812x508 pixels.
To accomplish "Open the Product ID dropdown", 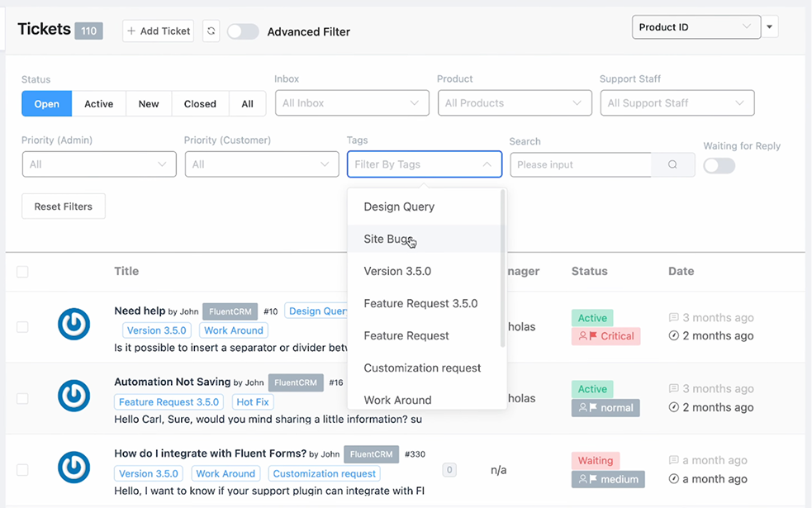I will click(x=696, y=27).
